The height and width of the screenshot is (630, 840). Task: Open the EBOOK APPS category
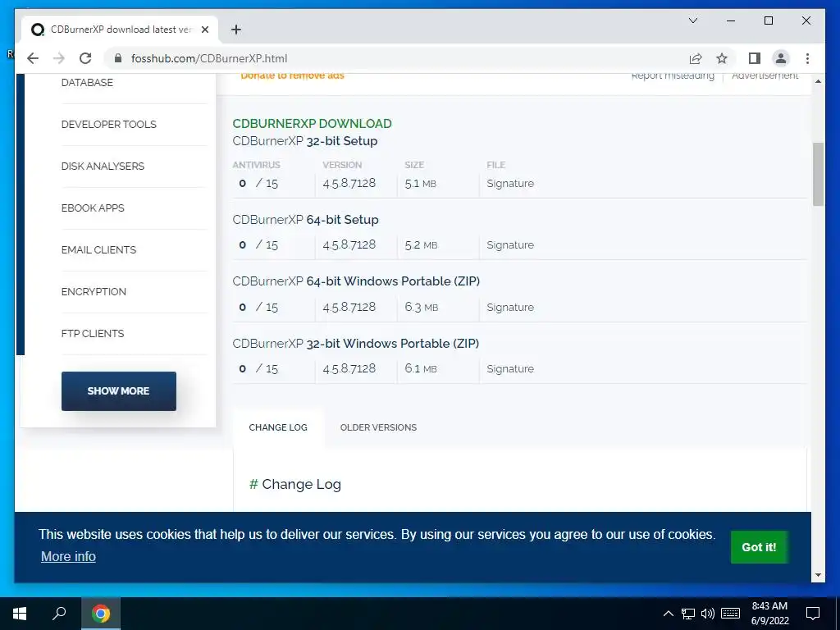(93, 208)
